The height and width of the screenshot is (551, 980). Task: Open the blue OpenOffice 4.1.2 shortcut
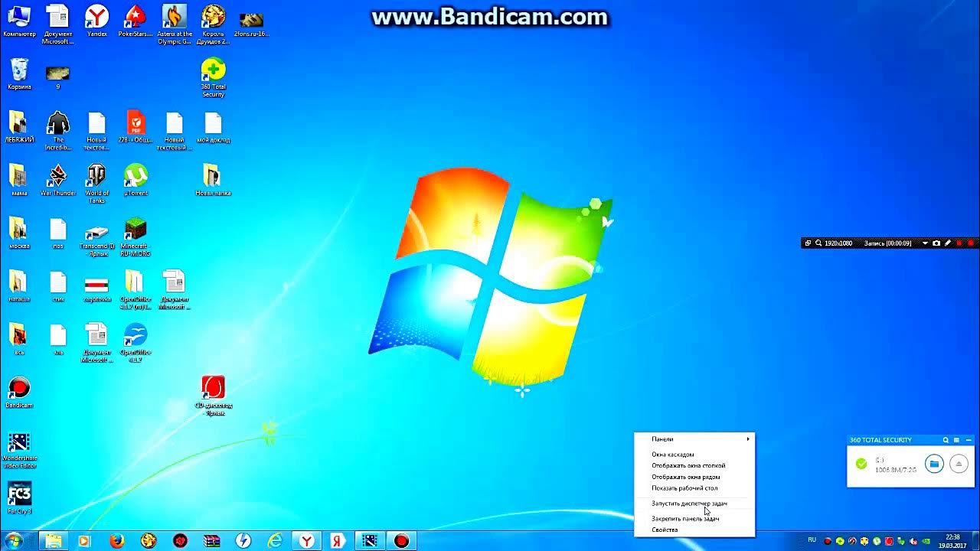(x=136, y=344)
